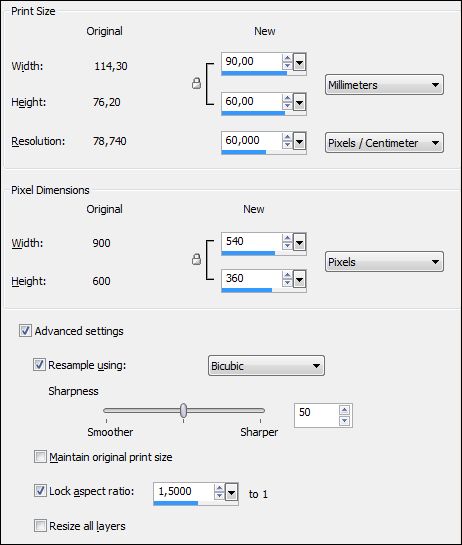Click the Sharpness slider handle
Viewport: 462px width, 545px height.
184,410
